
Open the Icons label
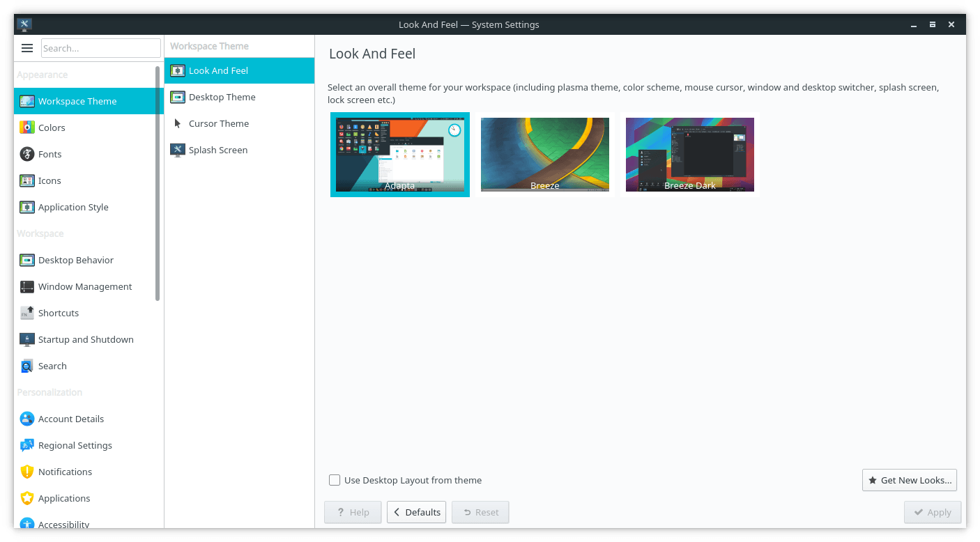pyautogui.click(x=49, y=180)
